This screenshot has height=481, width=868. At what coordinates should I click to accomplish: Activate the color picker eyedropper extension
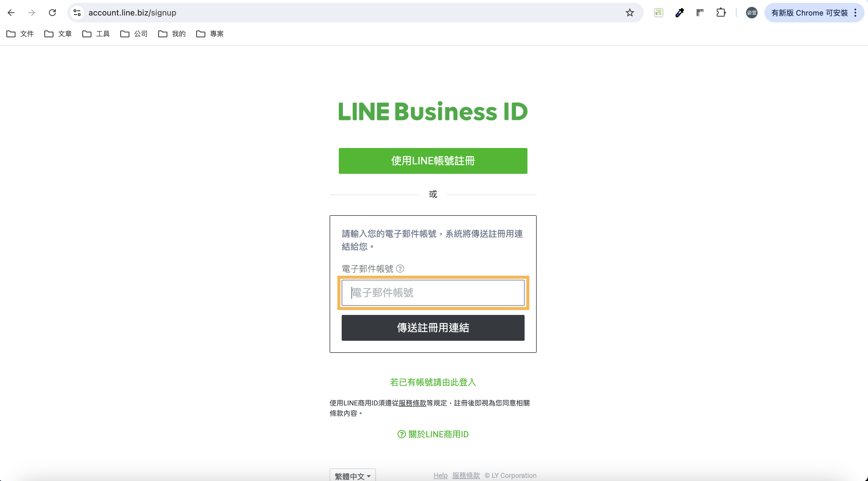(679, 13)
